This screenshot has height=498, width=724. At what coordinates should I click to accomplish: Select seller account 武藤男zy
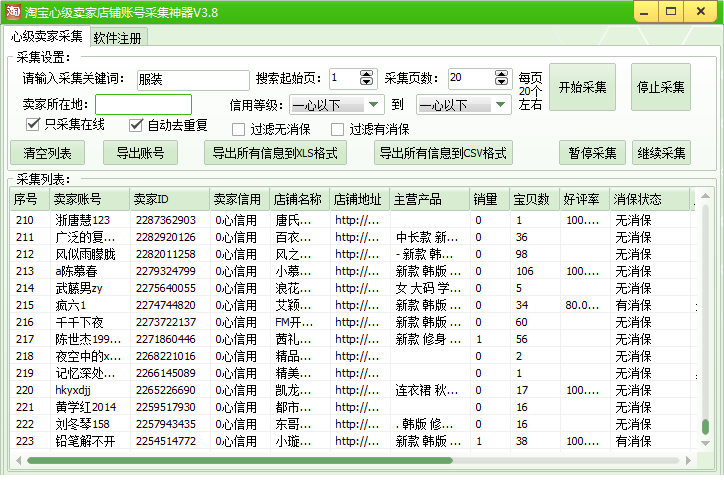pyautogui.click(x=79, y=288)
